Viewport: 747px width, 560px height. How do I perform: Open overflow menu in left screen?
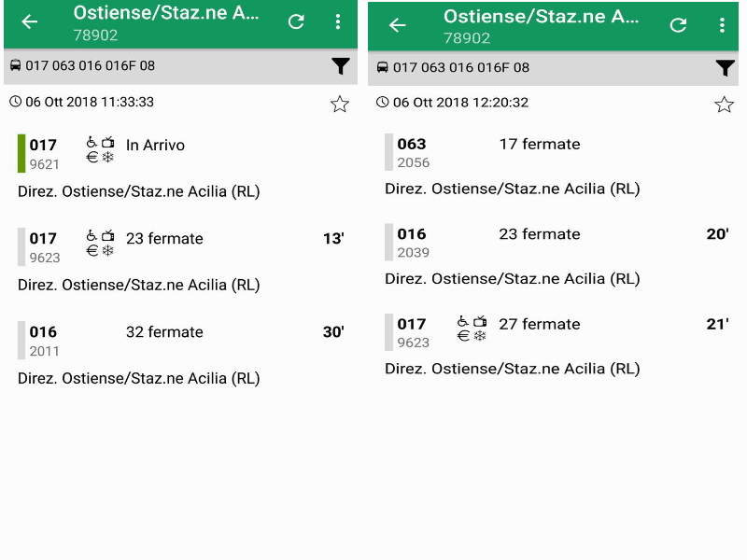[x=337, y=22]
